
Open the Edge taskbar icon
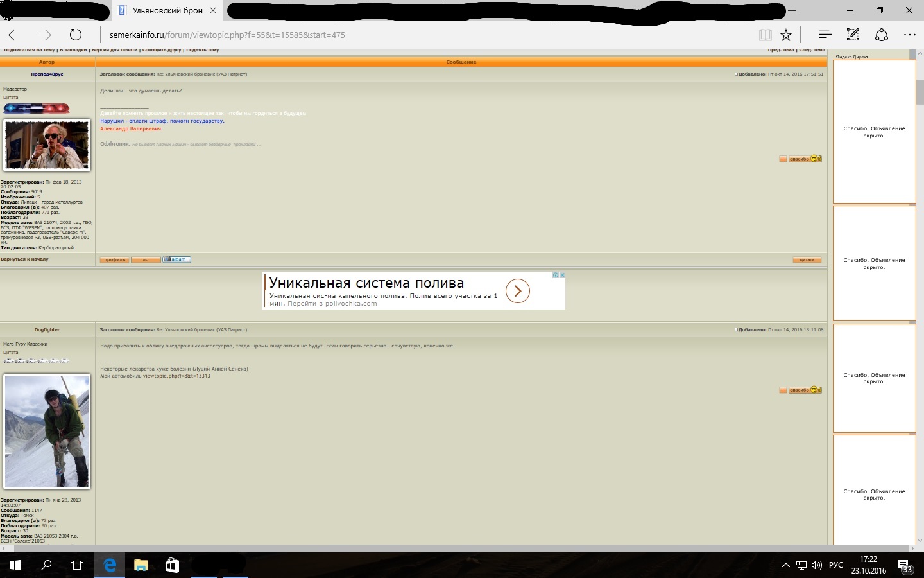(x=110, y=565)
